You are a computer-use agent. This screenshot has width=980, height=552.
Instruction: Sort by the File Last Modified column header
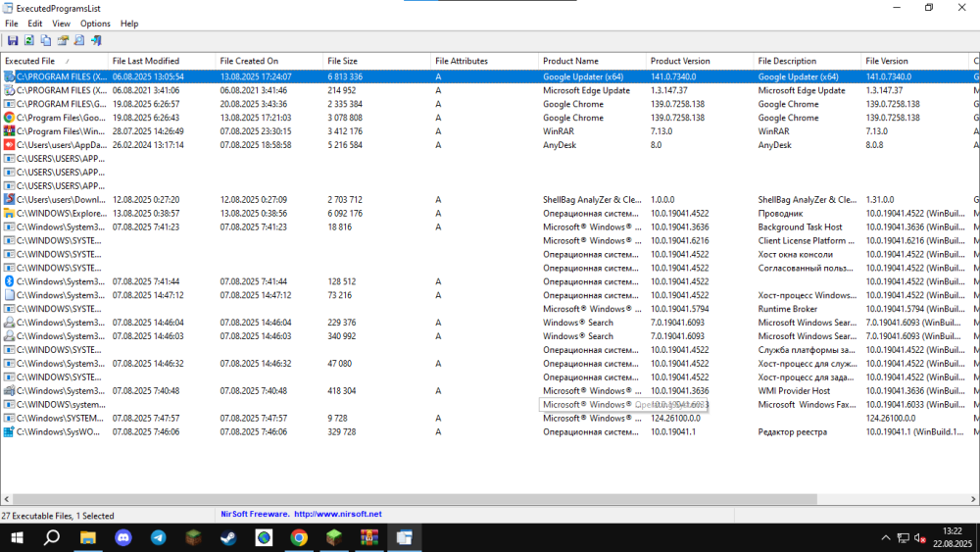click(x=162, y=61)
